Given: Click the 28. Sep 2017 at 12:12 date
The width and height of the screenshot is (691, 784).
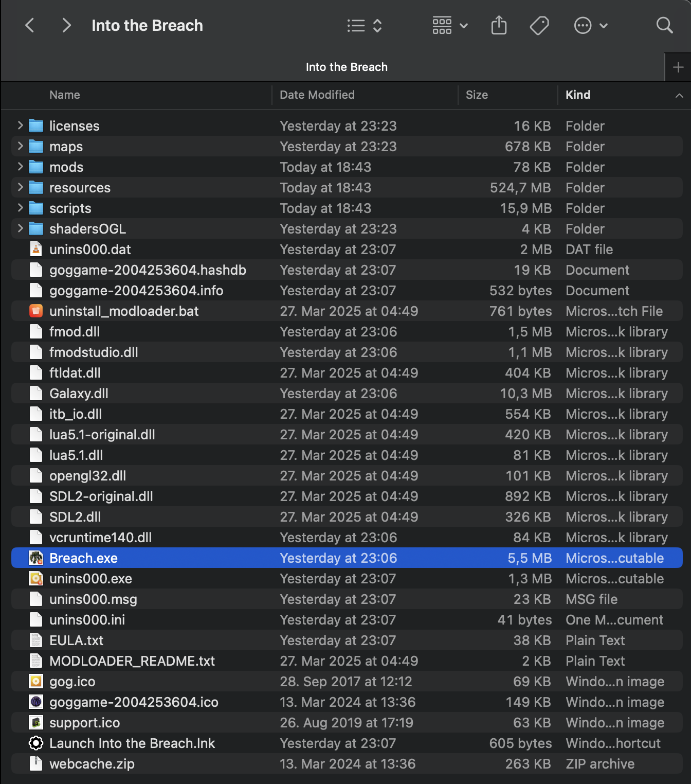Looking at the screenshot, I should 346,681.
